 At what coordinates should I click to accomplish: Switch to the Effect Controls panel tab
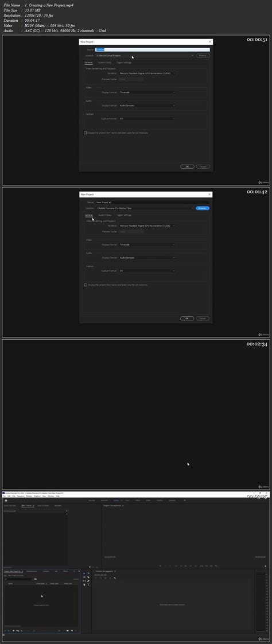click(x=27, y=506)
